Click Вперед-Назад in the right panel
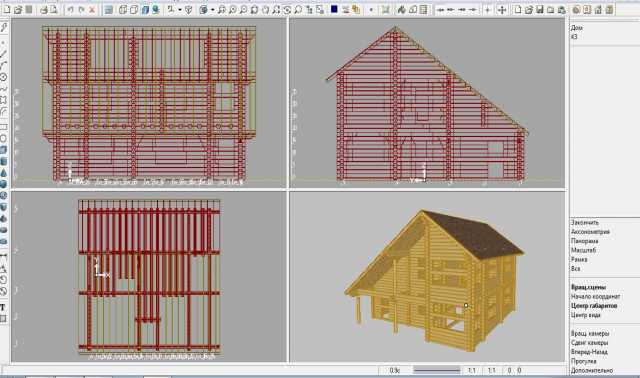The height and width of the screenshot is (378, 640). click(x=589, y=352)
